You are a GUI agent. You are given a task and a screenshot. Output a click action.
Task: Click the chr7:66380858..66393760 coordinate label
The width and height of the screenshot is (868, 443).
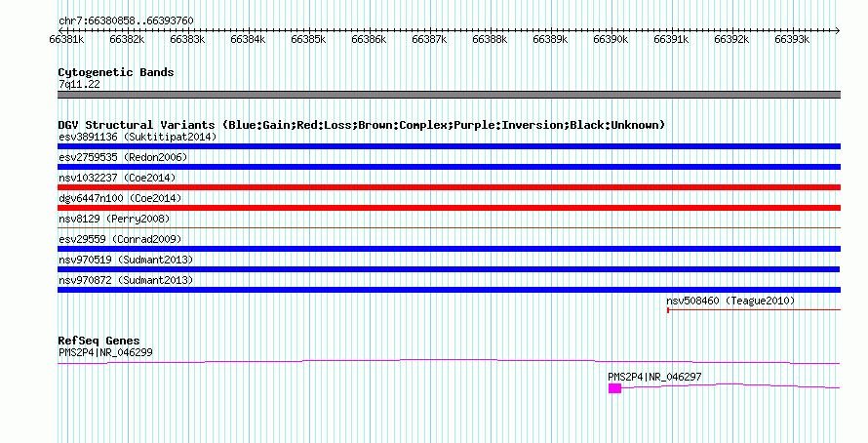pos(126,21)
